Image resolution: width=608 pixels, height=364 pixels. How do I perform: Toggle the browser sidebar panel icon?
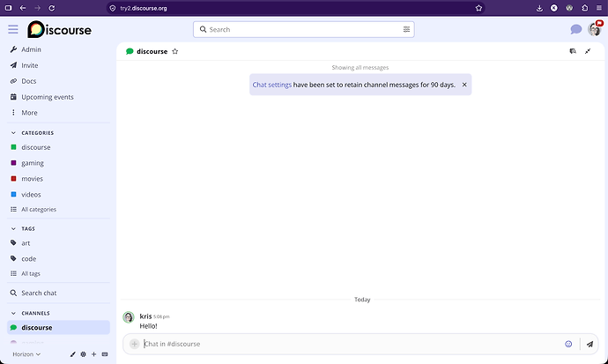click(x=8, y=8)
